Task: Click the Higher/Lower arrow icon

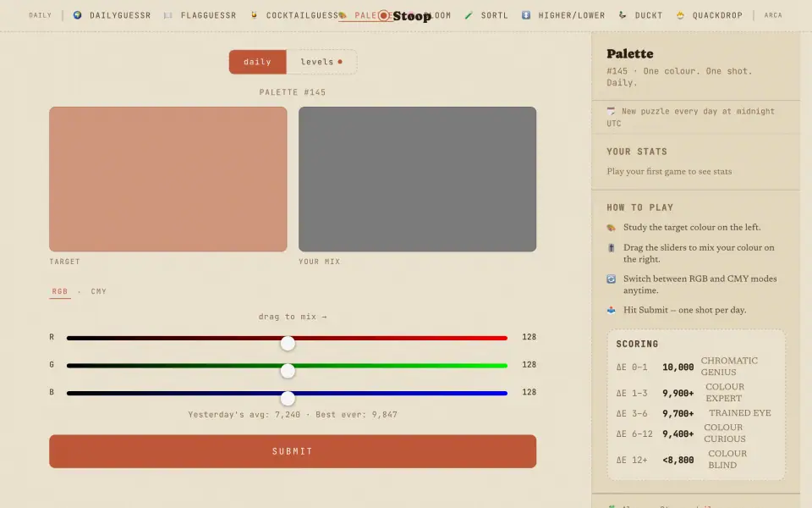Action: click(525, 15)
